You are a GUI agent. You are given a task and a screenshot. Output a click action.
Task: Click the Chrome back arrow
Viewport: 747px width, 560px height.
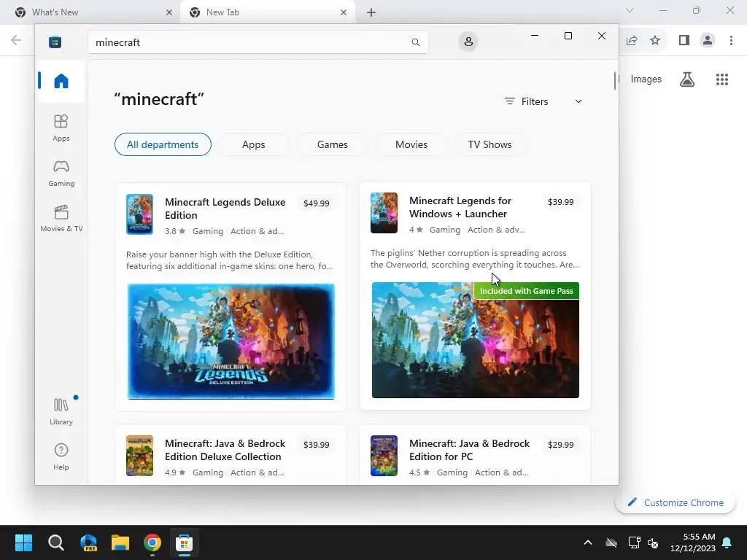16,40
